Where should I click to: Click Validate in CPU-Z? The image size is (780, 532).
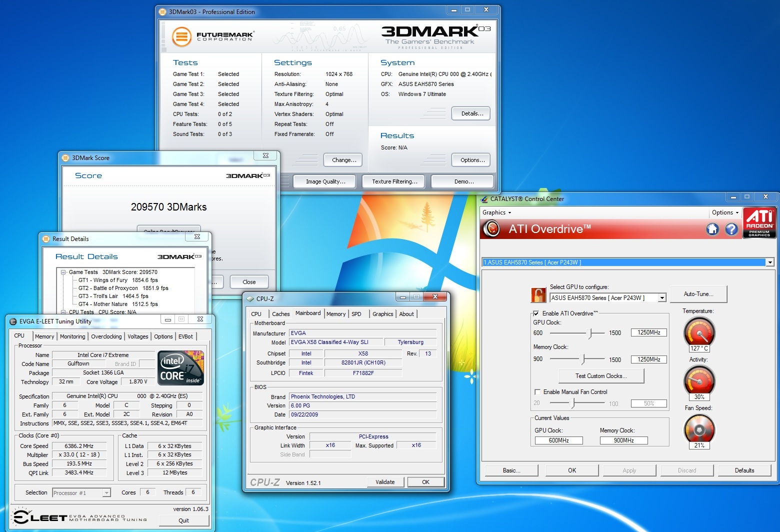pyautogui.click(x=385, y=482)
